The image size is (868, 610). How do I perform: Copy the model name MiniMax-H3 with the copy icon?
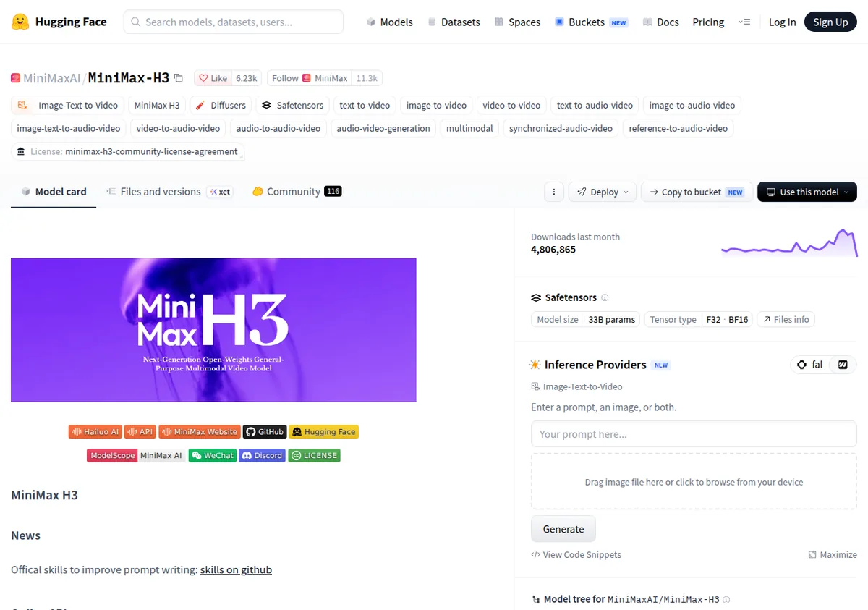tap(179, 78)
